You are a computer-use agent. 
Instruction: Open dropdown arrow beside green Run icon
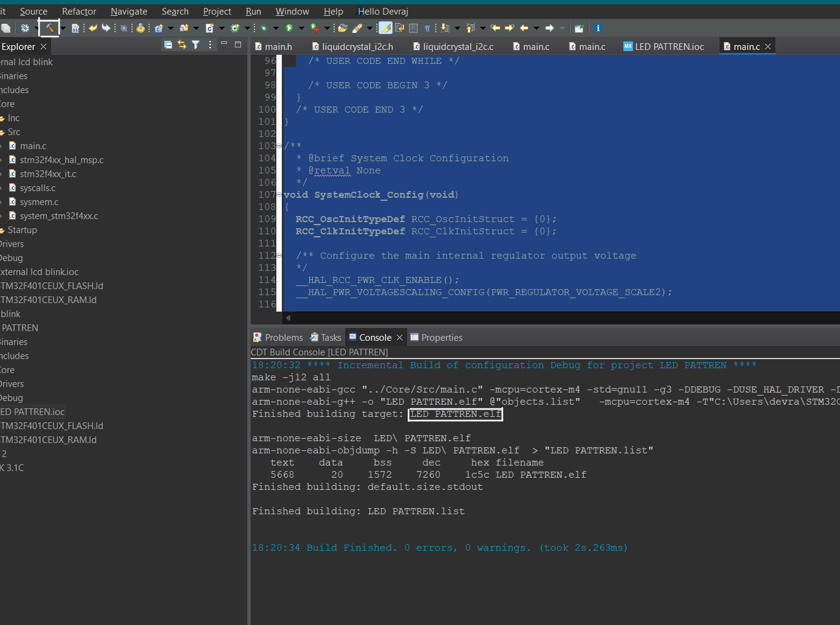click(301, 28)
